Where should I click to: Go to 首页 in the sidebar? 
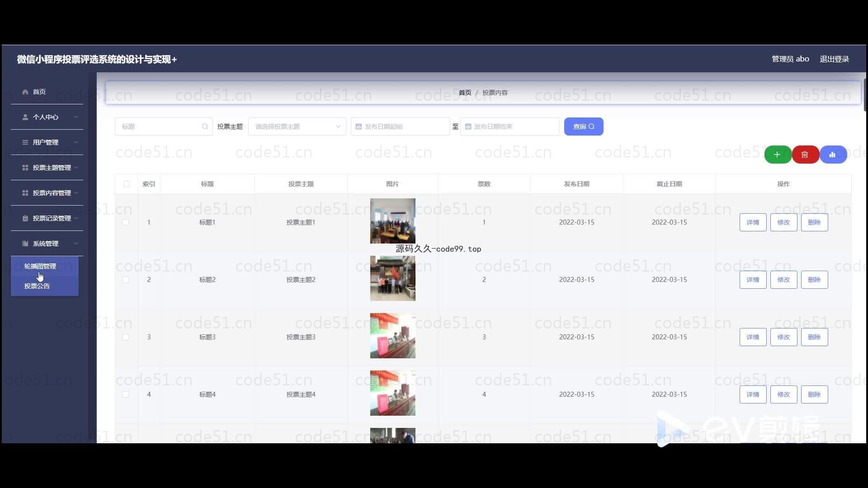pos(47,92)
